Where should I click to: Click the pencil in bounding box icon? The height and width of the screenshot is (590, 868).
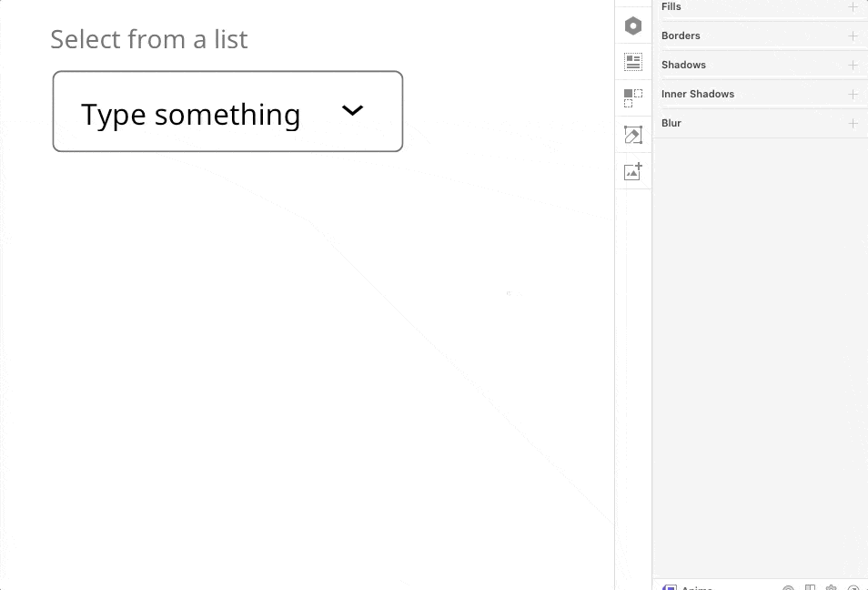click(633, 135)
